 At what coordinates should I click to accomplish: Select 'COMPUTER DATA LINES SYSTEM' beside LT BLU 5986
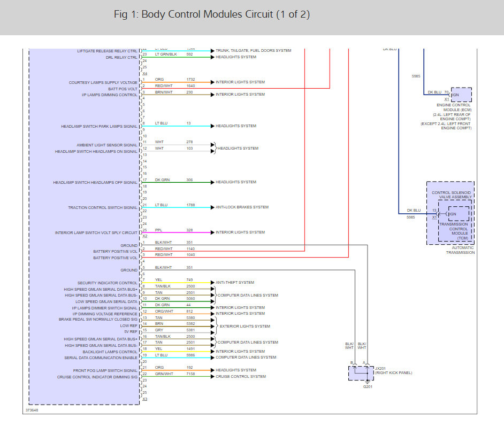click(246, 358)
